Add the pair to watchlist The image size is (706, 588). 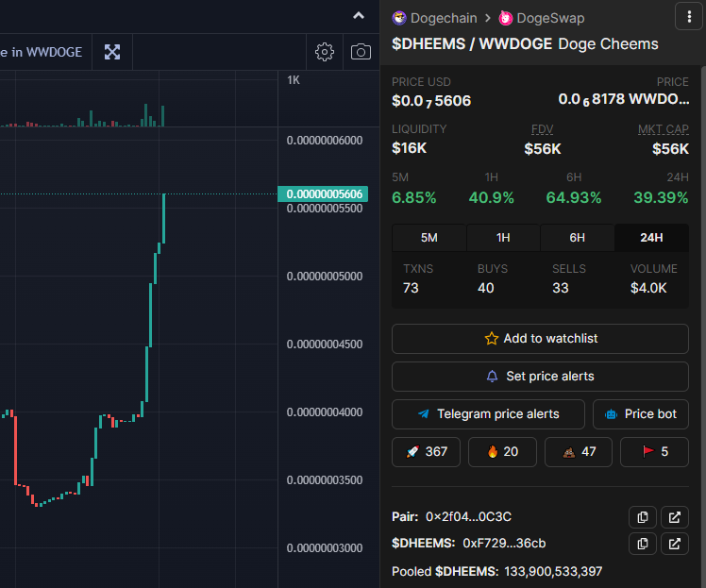[x=540, y=339]
